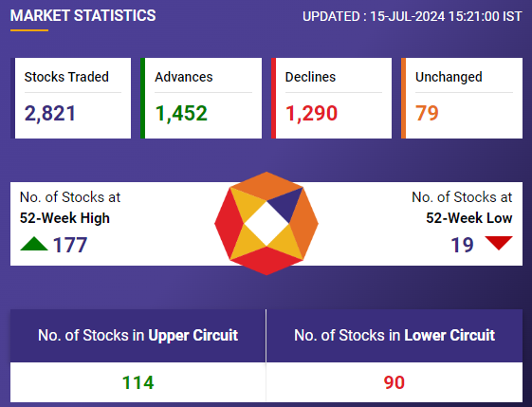The image size is (532, 407).
Task: Open the Upper Circuit value 114
Action: 138,382
